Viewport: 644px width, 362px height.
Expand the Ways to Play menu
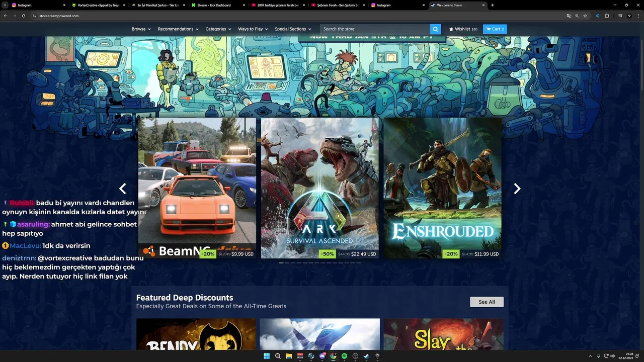(x=253, y=29)
